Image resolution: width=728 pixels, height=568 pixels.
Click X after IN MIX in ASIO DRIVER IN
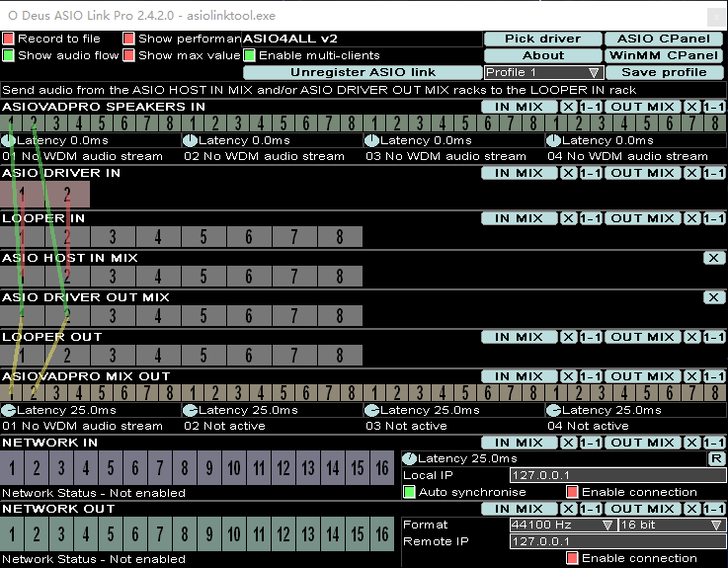(568, 173)
